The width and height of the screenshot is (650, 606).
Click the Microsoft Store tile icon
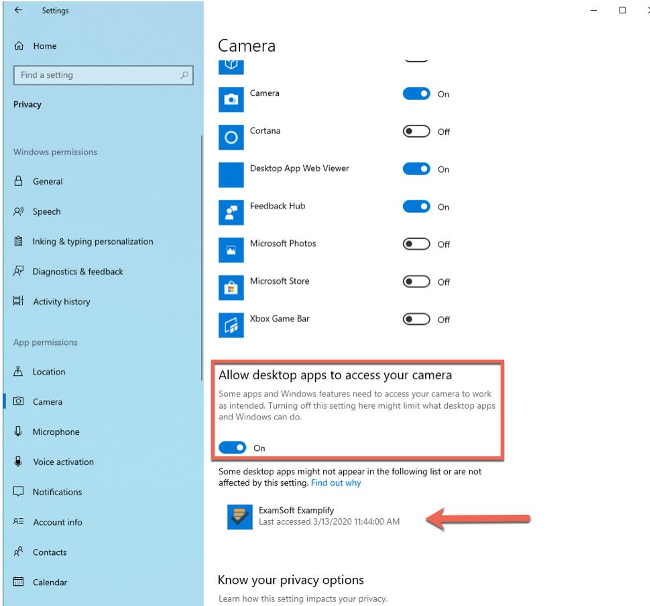(231, 288)
